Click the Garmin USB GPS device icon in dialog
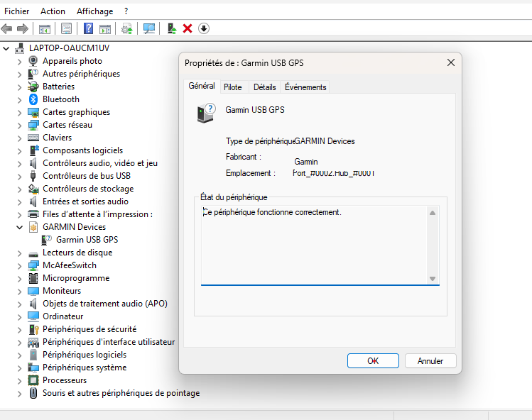This screenshot has width=532, height=420. (x=205, y=113)
